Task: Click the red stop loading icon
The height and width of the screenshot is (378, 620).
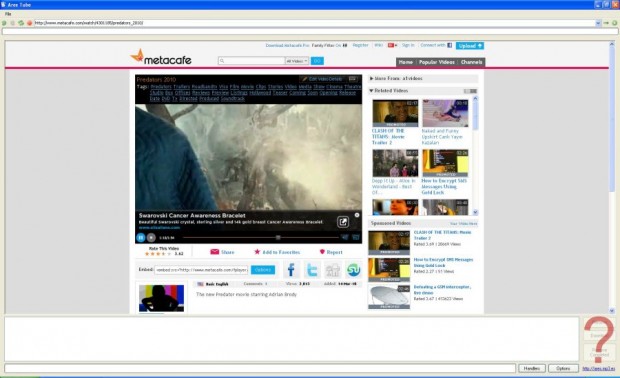Action: (29, 23)
